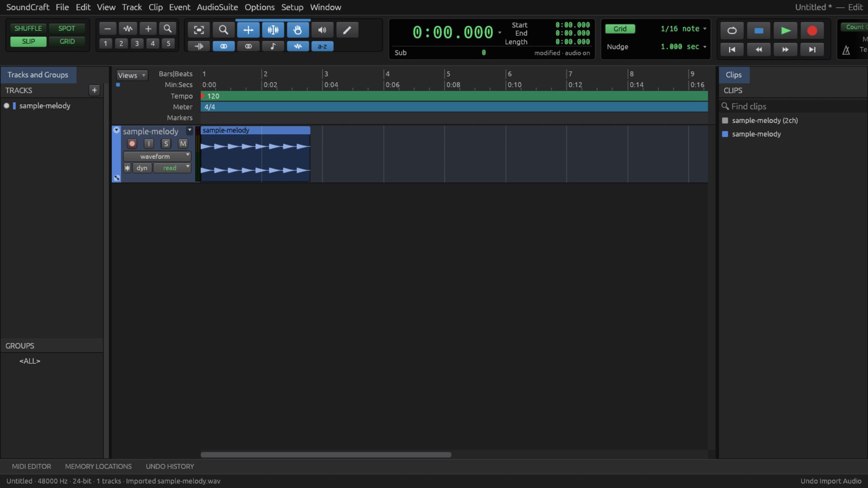This screenshot has width=868, height=488.
Task: Click the dyn voice button
Action: 142,168
